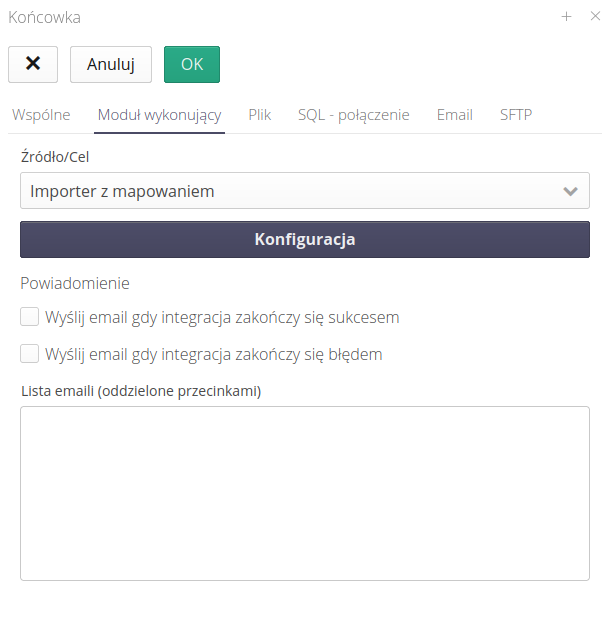Click the plus icon in title bar
The image size is (608, 623).
click(566, 16)
